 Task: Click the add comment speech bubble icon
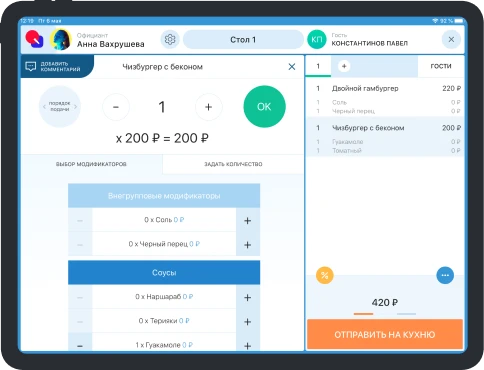(x=31, y=66)
